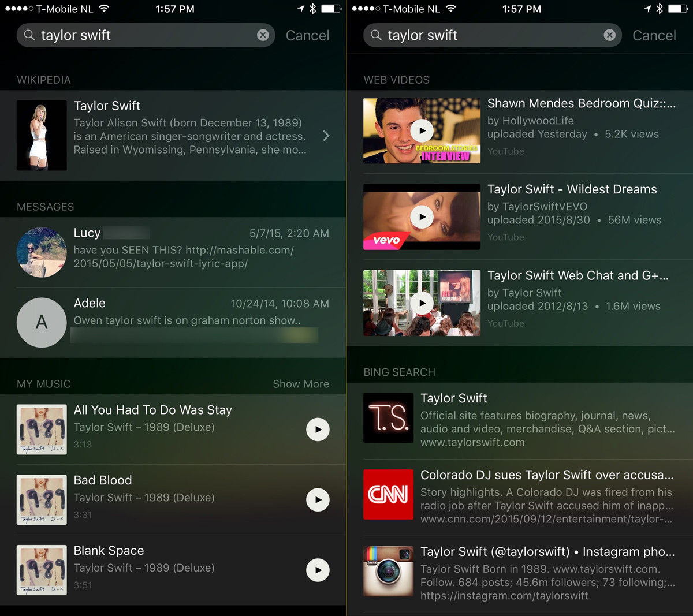Select the Bad Blood song title
The image size is (693, 616).
coord(103,480)
